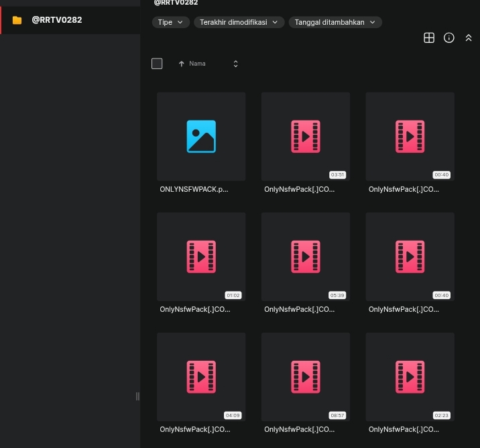Screen dimensions: 480x448
Task: Open the @RRTV0282 folder in sidebar
Action: 70,20
